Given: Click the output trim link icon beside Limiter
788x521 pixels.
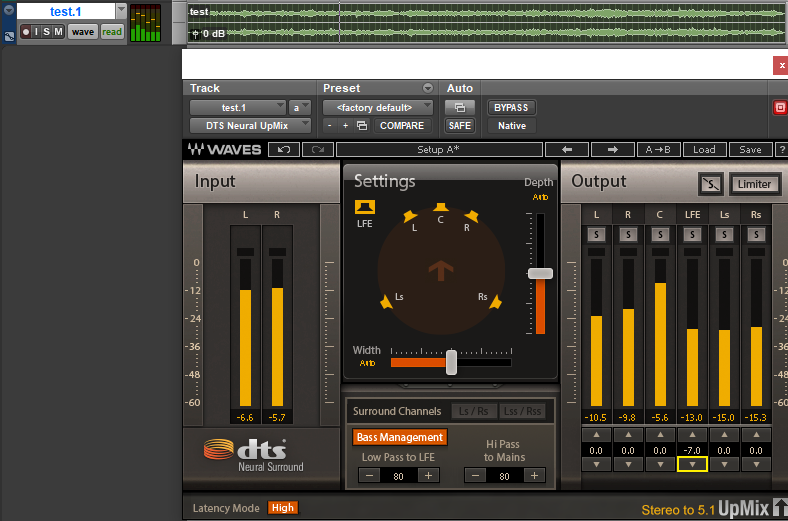Looking at the screenshot, I should pos(711,184).
